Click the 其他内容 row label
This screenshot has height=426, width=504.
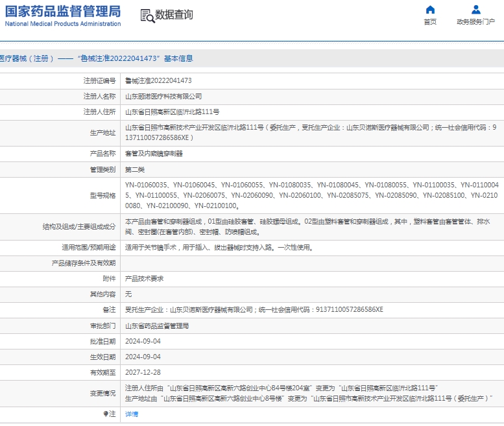click(102, 294)
